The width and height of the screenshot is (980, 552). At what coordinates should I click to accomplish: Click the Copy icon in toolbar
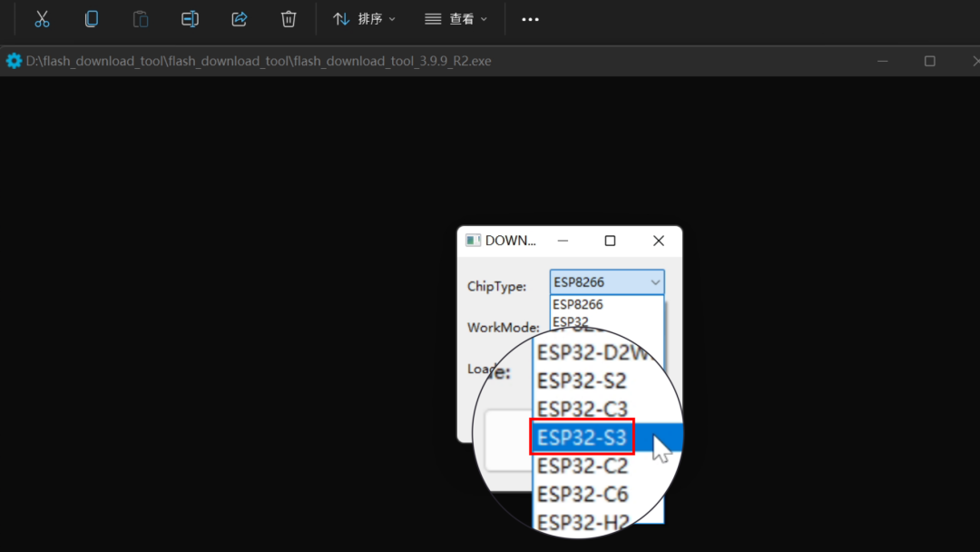click(x=91, y=19)
